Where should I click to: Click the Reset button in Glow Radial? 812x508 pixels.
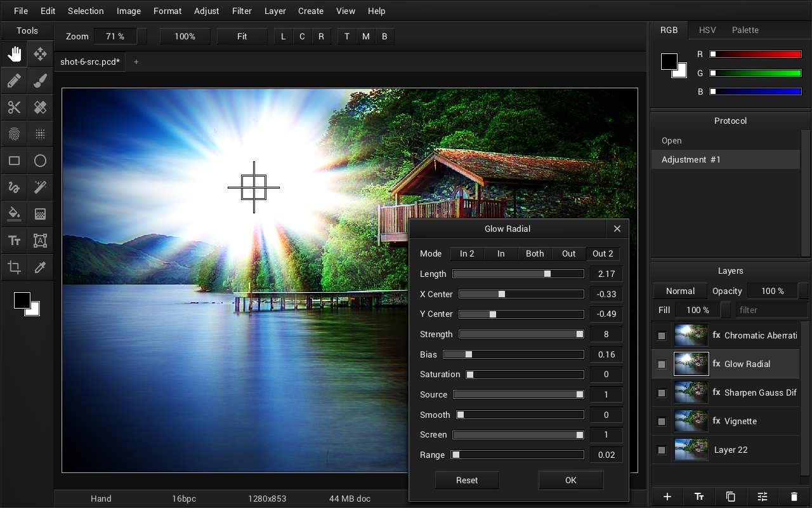tap(467, 480)
